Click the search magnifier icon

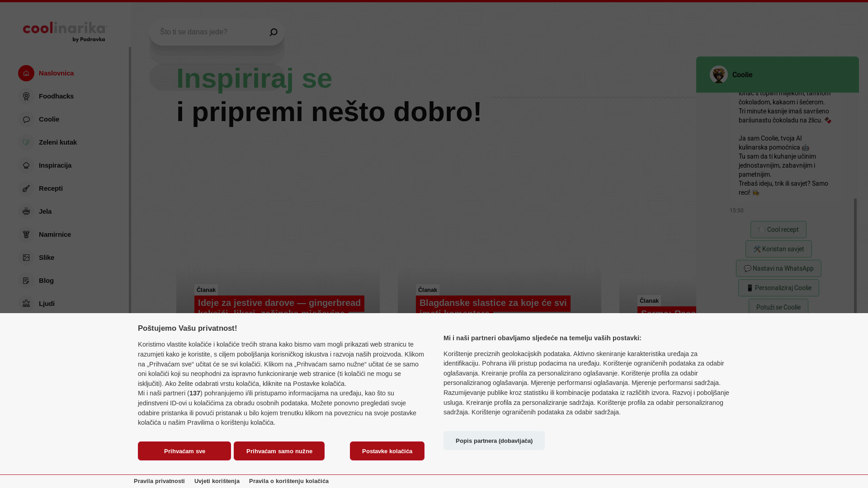274,32
